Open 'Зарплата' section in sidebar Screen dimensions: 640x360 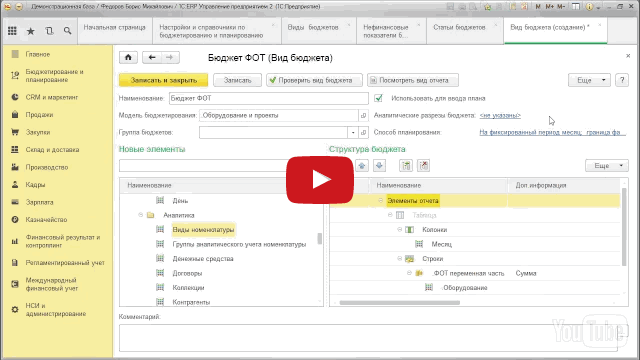pos(39,202)
